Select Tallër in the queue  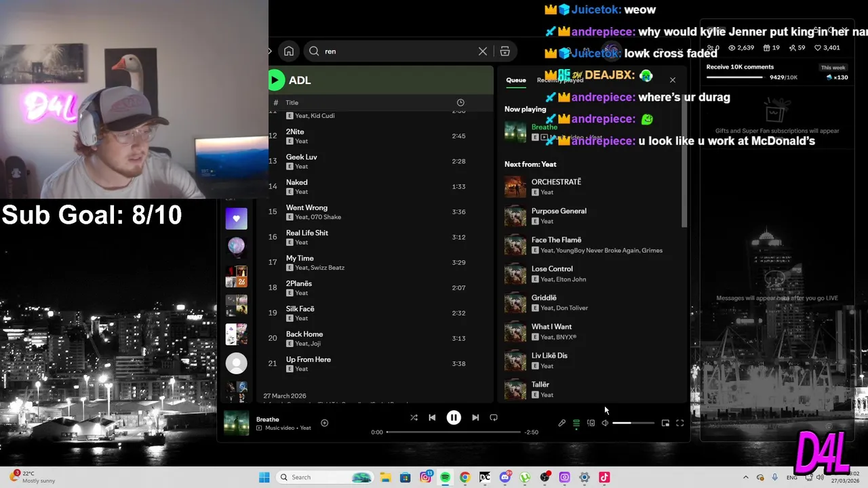tap(593, 389)
